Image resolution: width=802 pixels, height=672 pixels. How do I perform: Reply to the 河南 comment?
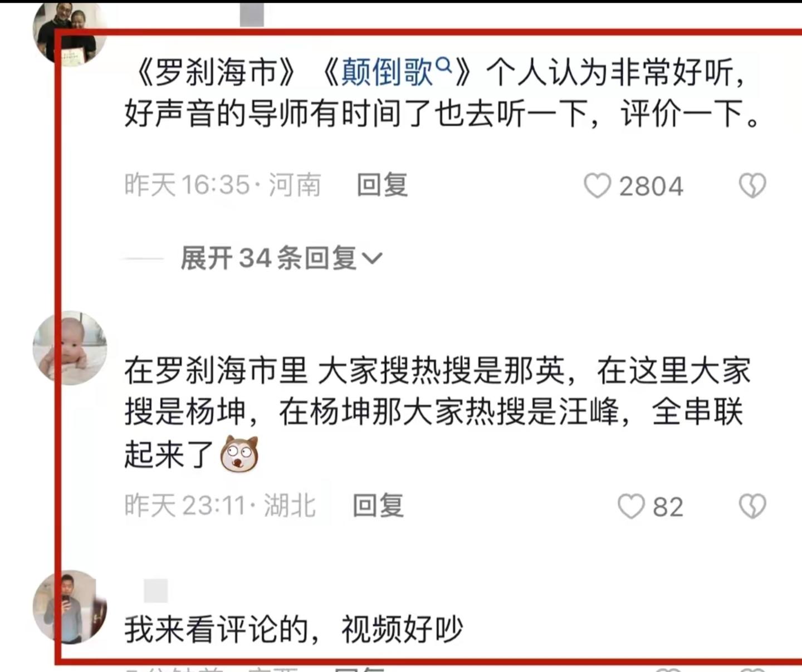coord(383,185)
